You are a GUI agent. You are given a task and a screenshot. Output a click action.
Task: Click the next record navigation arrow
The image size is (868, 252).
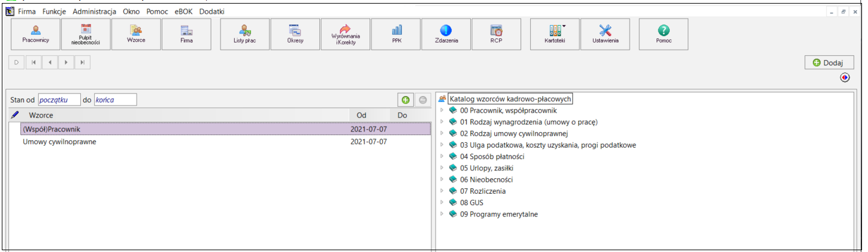click(66, 62)
